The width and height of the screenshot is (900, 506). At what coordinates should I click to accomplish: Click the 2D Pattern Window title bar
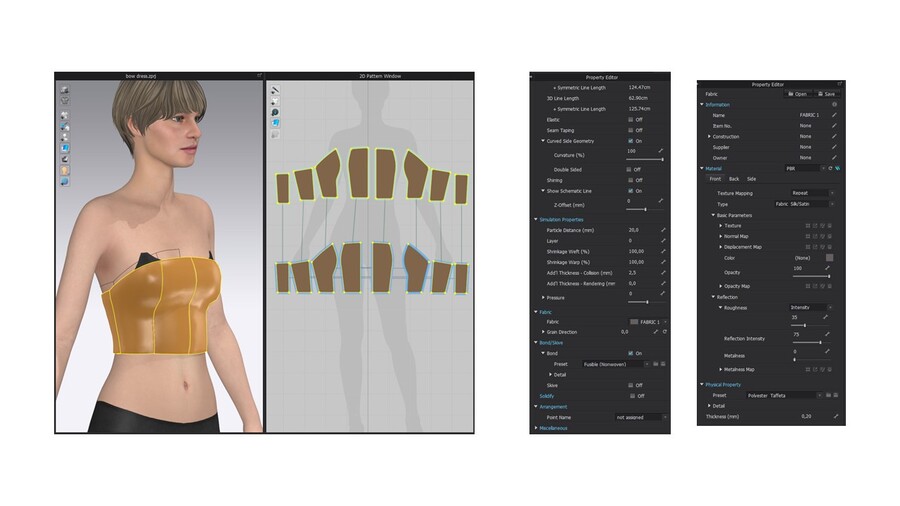click(x=370, y=76)
